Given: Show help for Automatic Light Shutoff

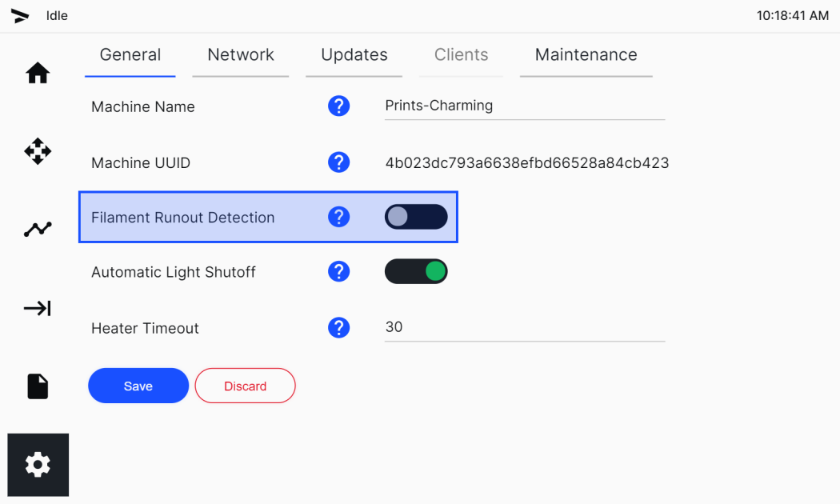Looking at the screenshot, I should (338, 271).
